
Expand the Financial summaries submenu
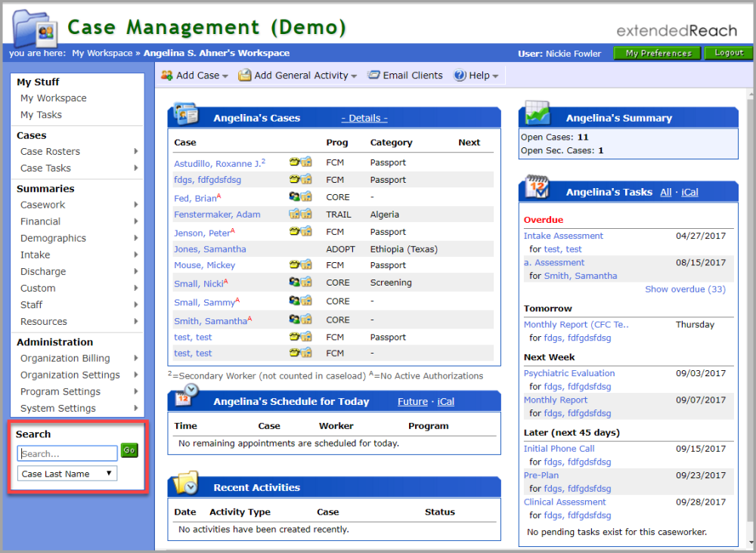(x=136, y=221)
